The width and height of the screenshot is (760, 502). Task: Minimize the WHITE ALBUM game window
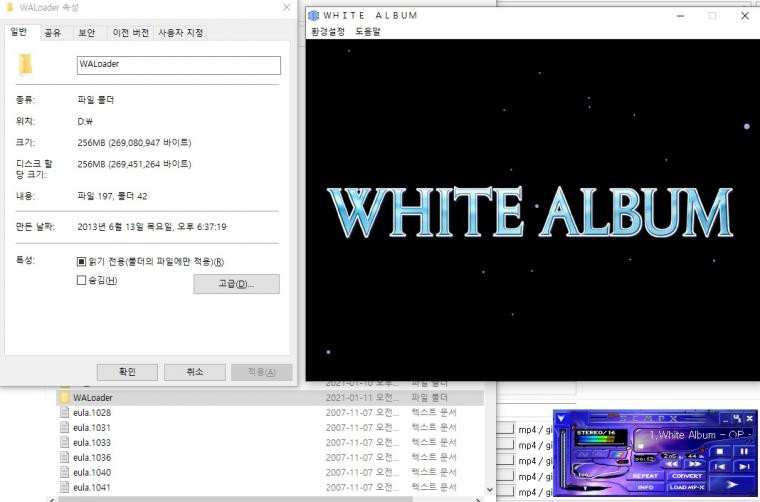681,16
